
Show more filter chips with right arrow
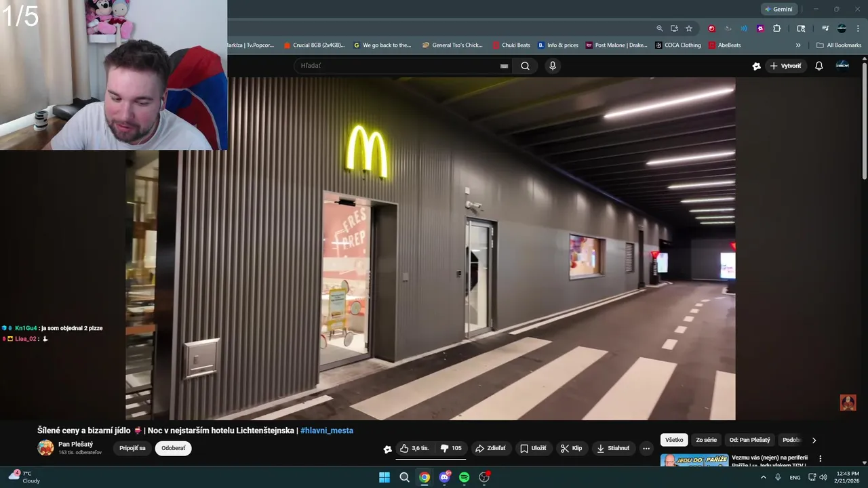814,440
